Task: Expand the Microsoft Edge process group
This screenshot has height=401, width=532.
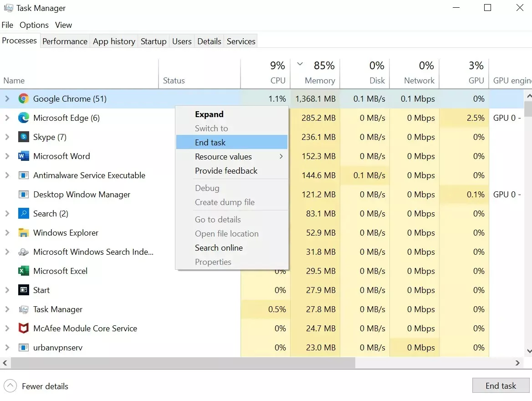Action: coord(7,118)
